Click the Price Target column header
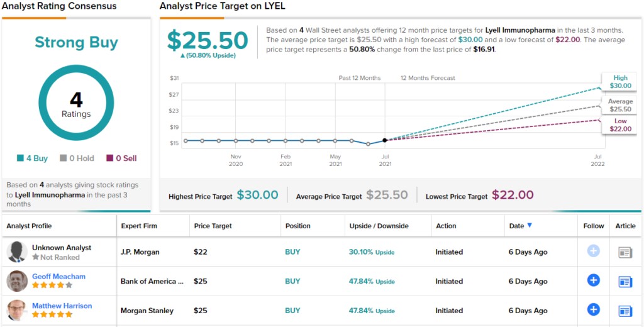The height and width of the screenshot is (327, 644). click(x=213, y=226)
